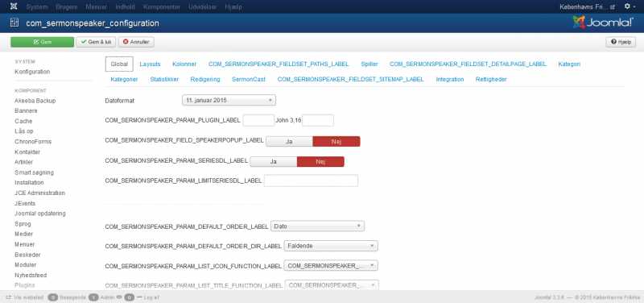This screenshot has width=644, height=303.
Task: Switch to the Kategorier tab
Action: click(124, 79)
